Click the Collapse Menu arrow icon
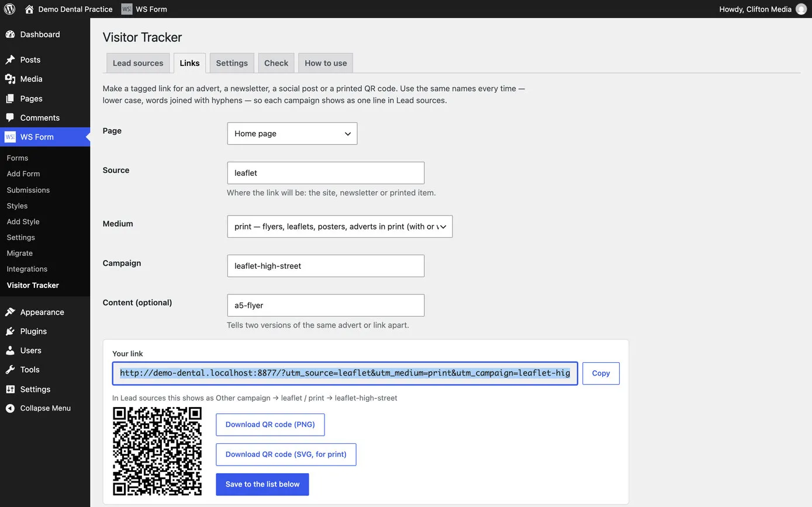This screenshot has height=507, width=812. tap(10, 408)
